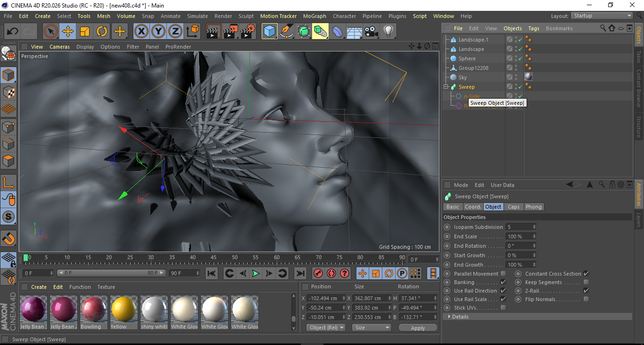Open the Spline Pen tool
This screenshot has height=345, width=644.
(x=287, y=32)
